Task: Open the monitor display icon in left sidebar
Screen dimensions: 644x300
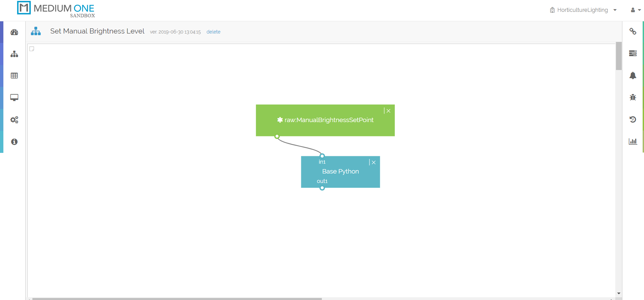Action: (x=14, y=98)
